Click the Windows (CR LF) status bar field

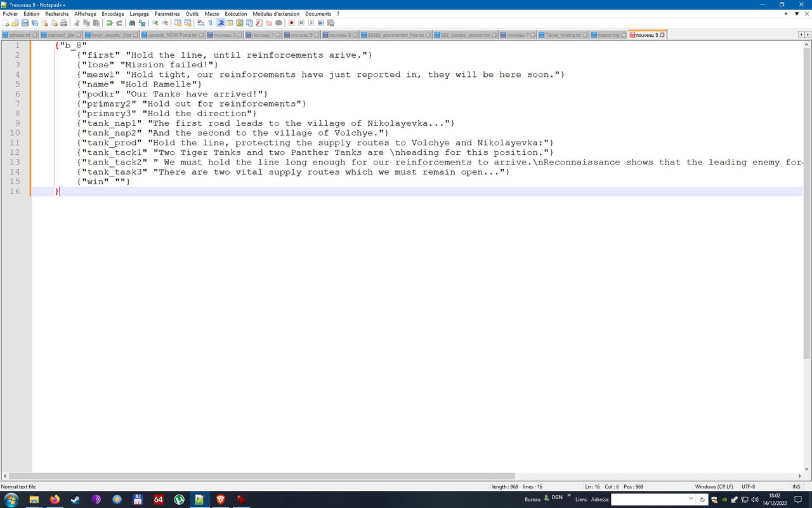[x=714, y=487]
